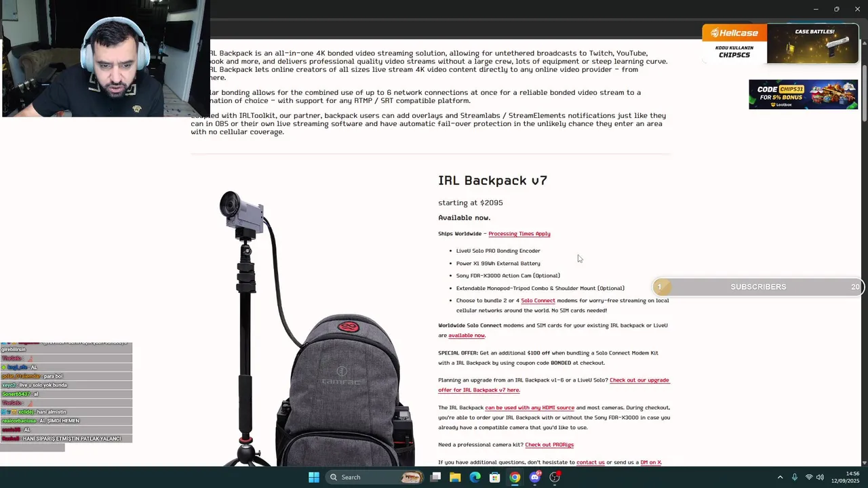
Task: Restore down the browser window
Action: pyautogui.click(x=836, y=9)
